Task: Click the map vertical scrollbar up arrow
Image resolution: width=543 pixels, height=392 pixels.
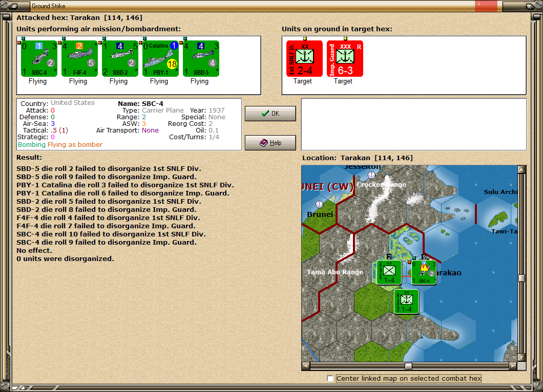Action: (x=521, y=169)
